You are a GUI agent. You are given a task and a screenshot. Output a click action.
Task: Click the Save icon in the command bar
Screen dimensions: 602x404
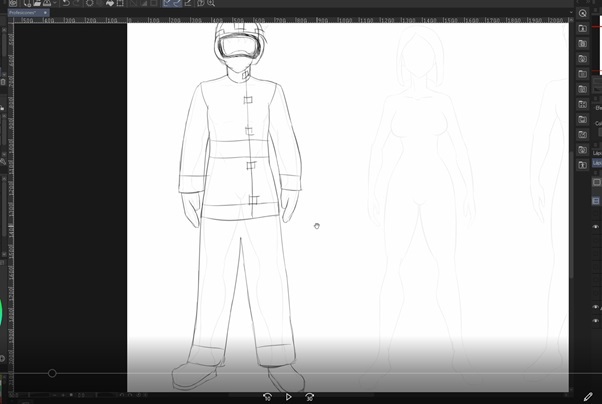click(x=45, y=3)
